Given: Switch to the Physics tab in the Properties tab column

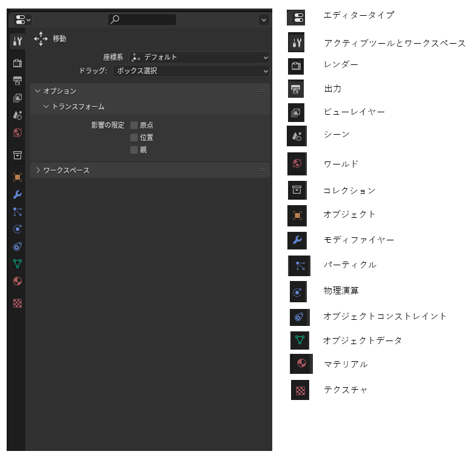Looking at the screenshot, I should click(x=18, y=229).
